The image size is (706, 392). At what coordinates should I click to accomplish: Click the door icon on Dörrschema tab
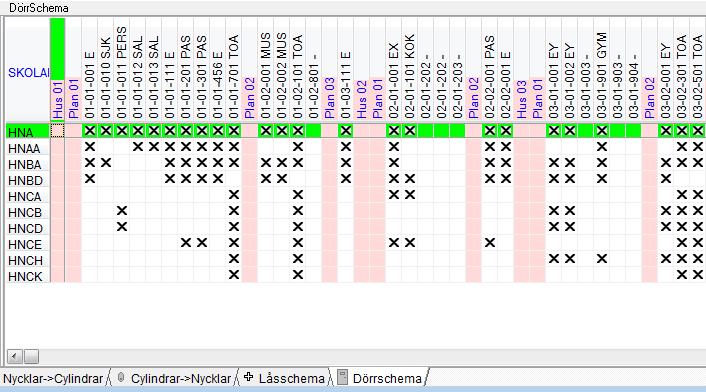pyautogui.click(x=343, y=378)
